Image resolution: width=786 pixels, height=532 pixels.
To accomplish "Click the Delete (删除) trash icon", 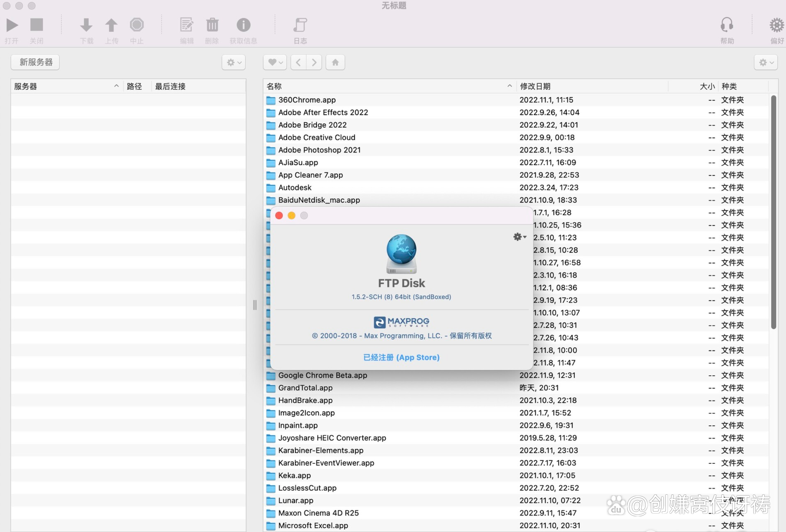I will point(212,25).
